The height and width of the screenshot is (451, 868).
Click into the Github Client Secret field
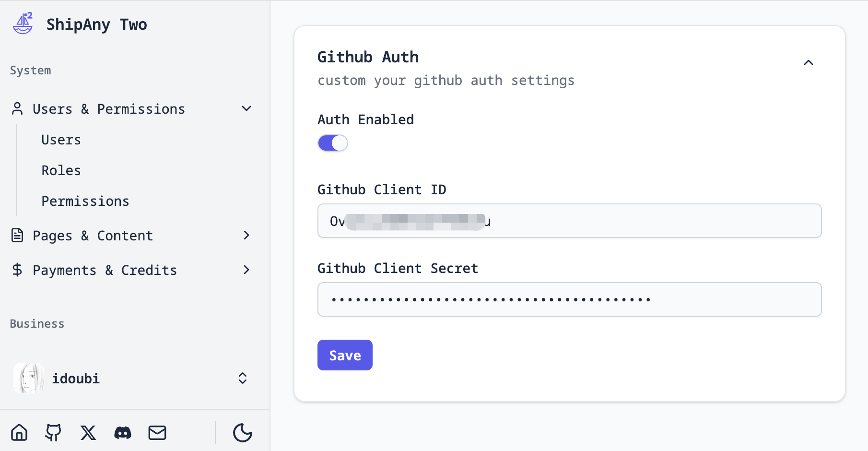569,300
